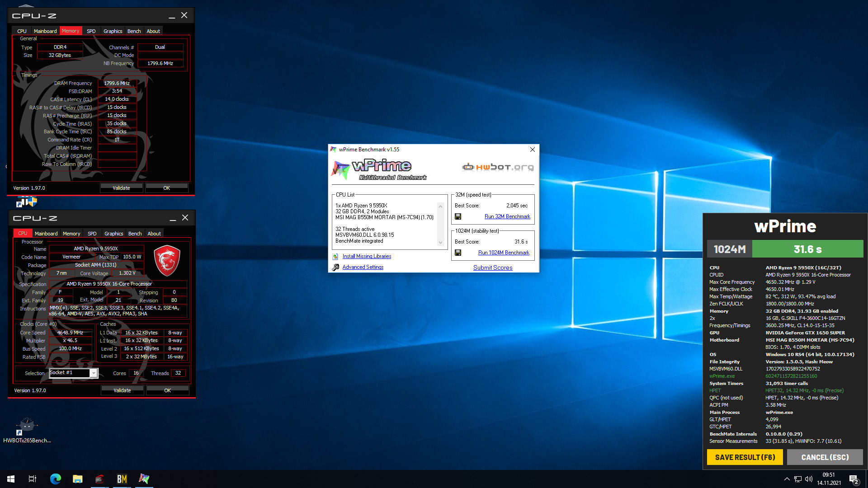Click OK in the Memory CPU-Z window

pyautogui.click(x=167, y=188)
